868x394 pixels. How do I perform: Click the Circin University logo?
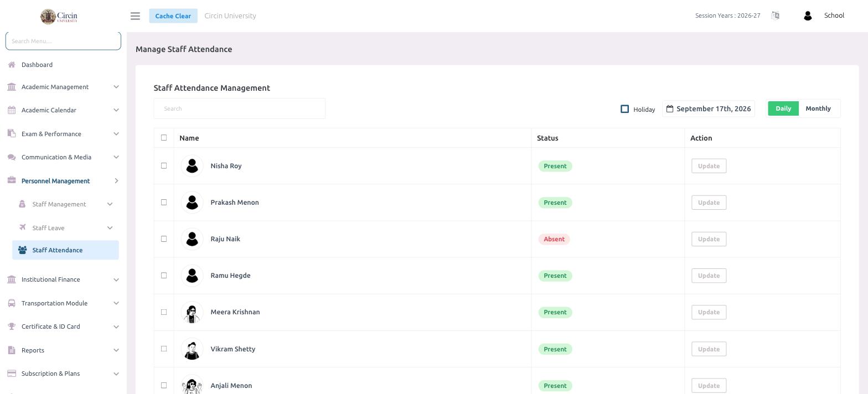click(x=59, y=16)
